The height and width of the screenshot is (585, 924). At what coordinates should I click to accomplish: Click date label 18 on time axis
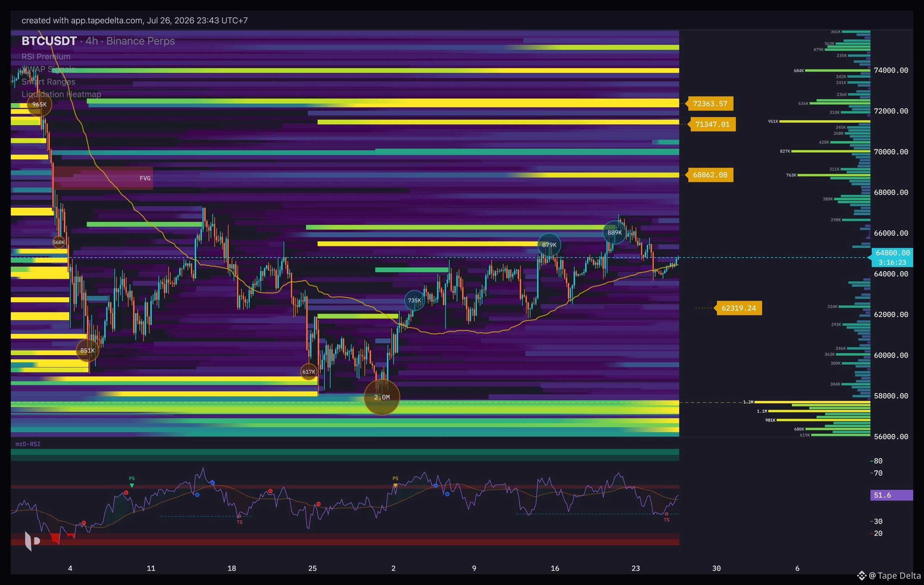(232, 568)
